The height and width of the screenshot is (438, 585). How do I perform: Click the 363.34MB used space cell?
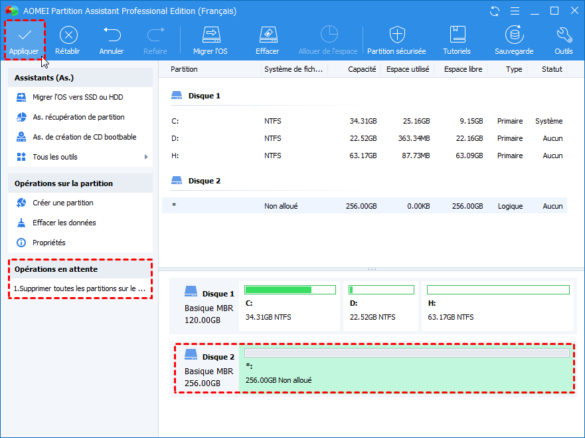tap(414, 138)
